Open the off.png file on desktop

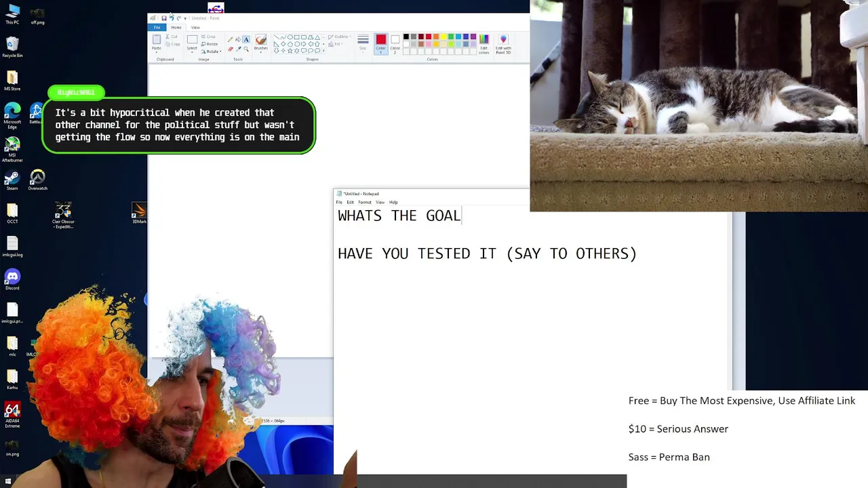coord(37,16)
